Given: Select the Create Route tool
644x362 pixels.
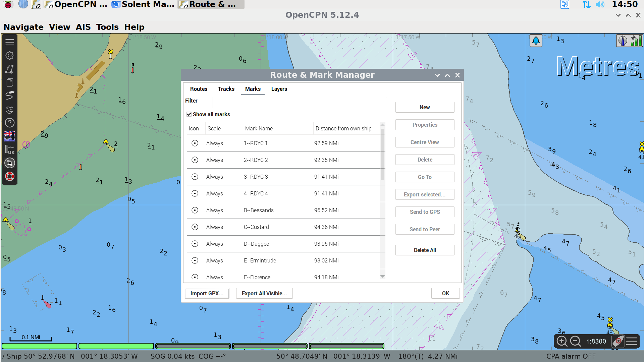Looking at the screenshot, I should [9, 69].
